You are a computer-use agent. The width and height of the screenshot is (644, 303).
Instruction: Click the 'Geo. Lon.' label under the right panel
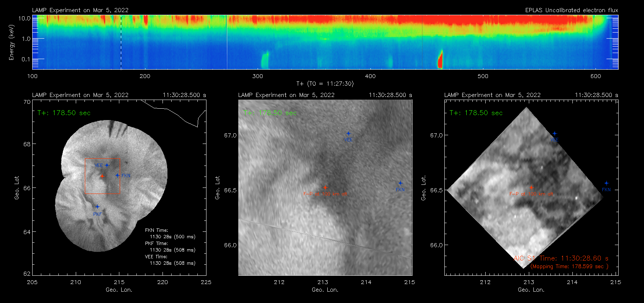(531, 290)
